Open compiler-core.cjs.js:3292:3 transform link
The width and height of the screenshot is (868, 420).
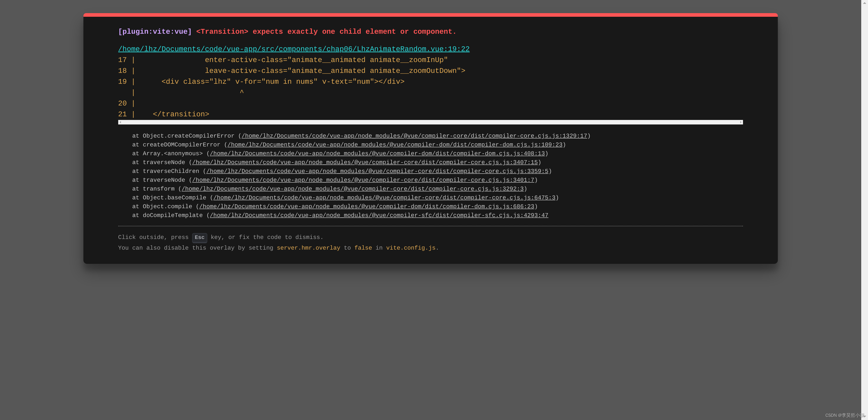[352, 189]
